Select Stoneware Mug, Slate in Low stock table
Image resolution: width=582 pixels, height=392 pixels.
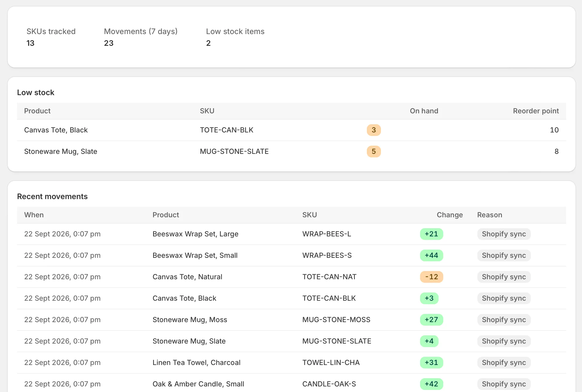[x=61, y=152]
